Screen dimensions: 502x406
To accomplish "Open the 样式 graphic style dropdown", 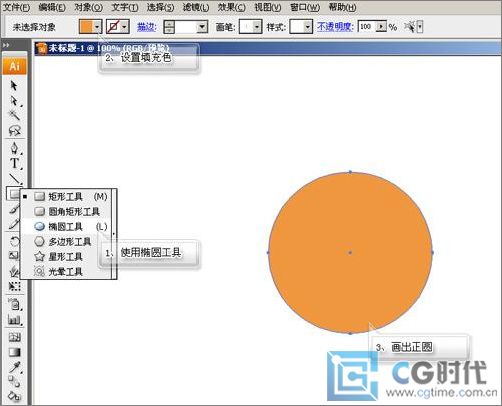I will (308, 27).
